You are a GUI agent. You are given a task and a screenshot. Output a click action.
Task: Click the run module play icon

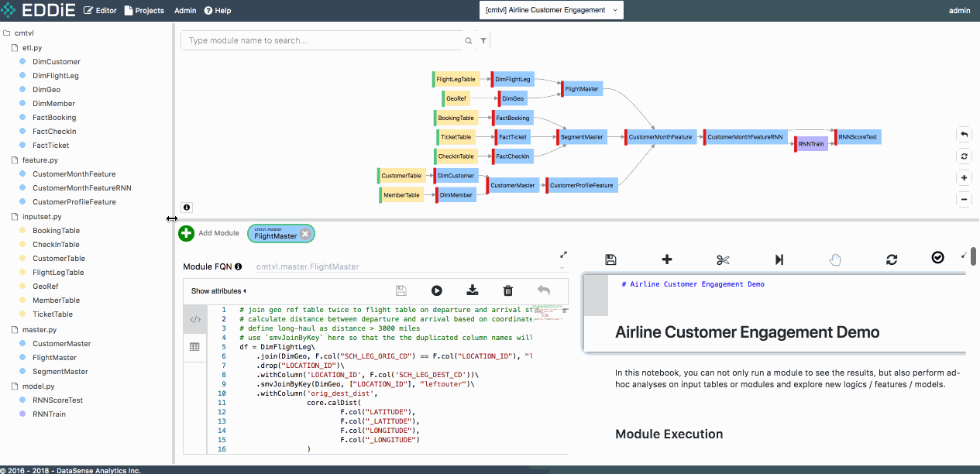pos(437,291)
